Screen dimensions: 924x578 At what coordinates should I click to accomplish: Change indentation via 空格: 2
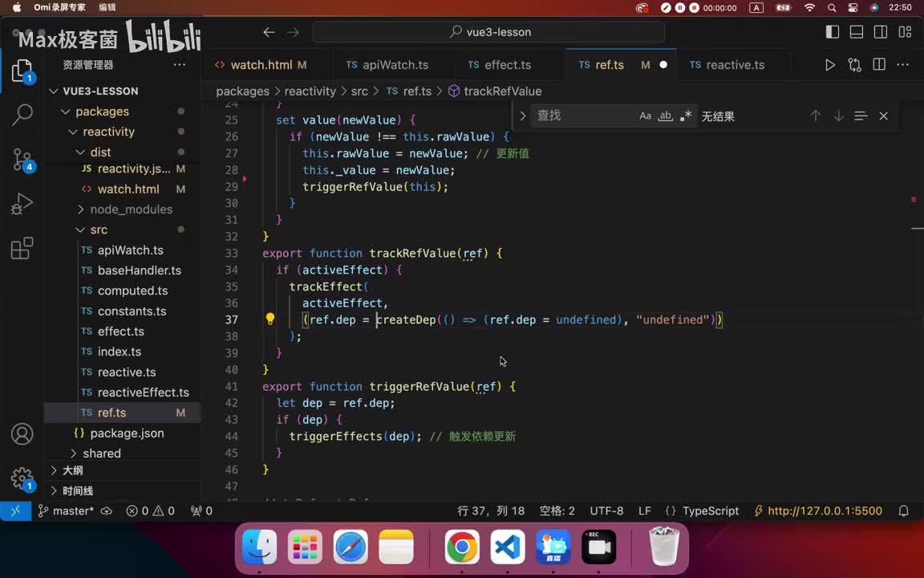(x=557, y=511)
